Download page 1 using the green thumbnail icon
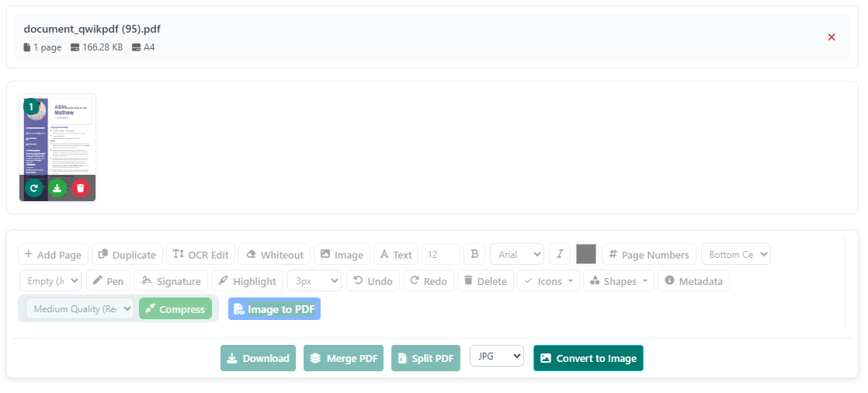Viewport: 868px width, 393px height. coord(57,188)
